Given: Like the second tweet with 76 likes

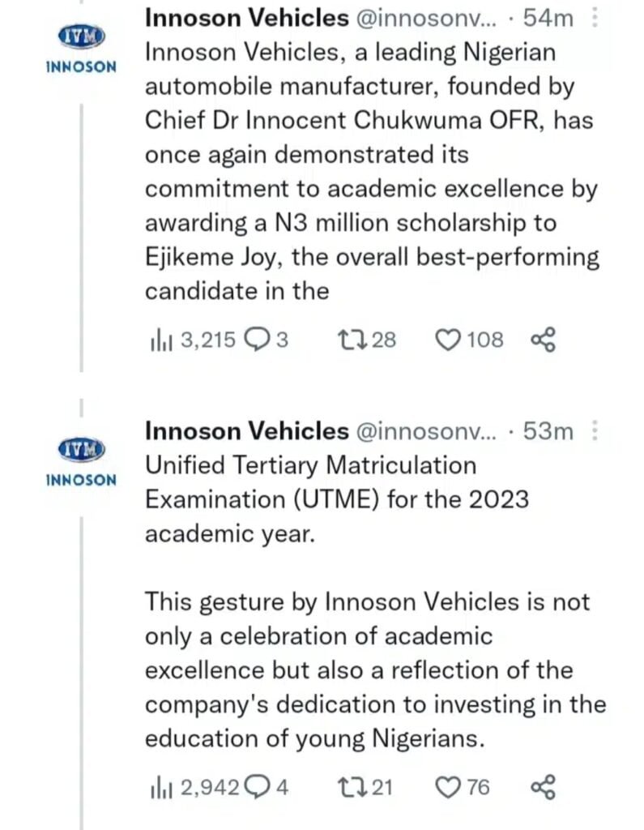Looking at the screenshot, I should pyautogui.click(x=448, y=787).
